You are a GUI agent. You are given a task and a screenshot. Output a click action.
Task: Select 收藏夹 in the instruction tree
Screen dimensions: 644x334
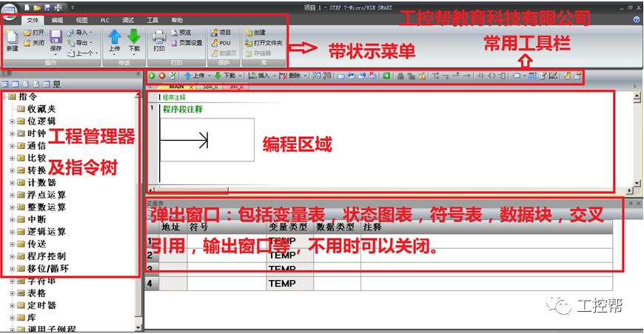41,109
